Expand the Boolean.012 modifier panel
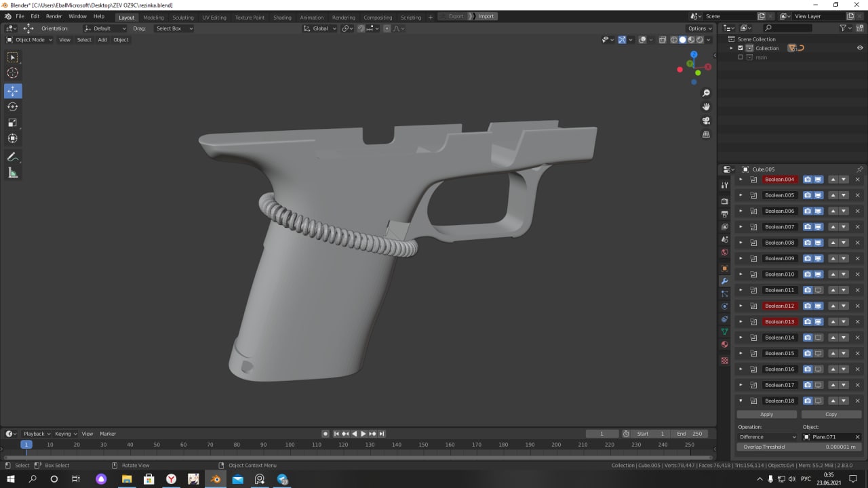Screen dimensions: 868x488 pos(741,306)
